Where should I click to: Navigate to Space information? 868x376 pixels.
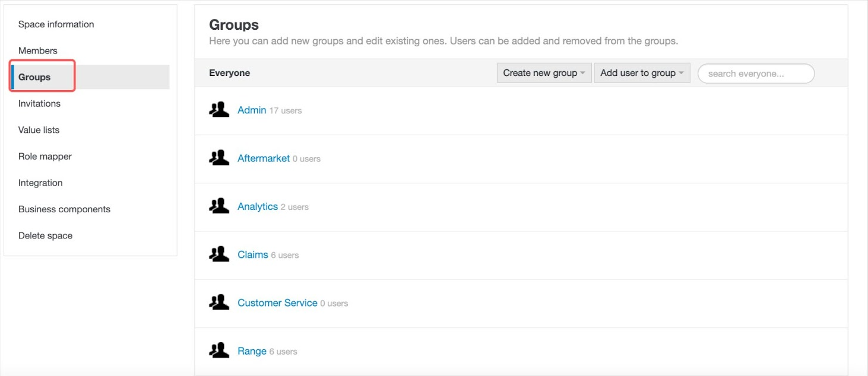click(55, 24)
